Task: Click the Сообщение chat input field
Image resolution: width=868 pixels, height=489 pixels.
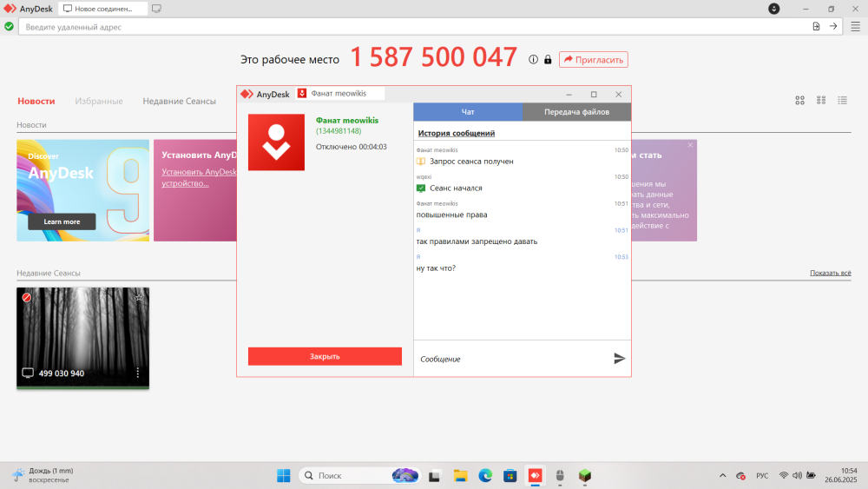Action: click(x=513, y=359)
